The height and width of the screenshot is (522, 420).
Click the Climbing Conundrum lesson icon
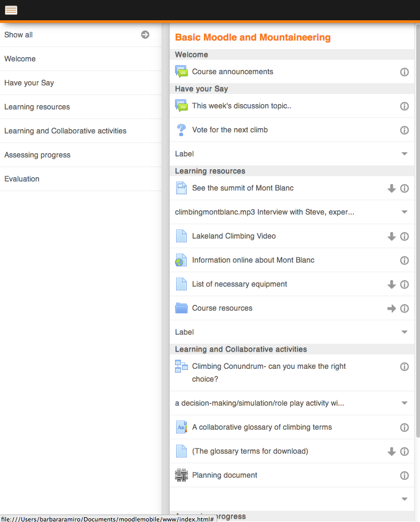[181, 366]
